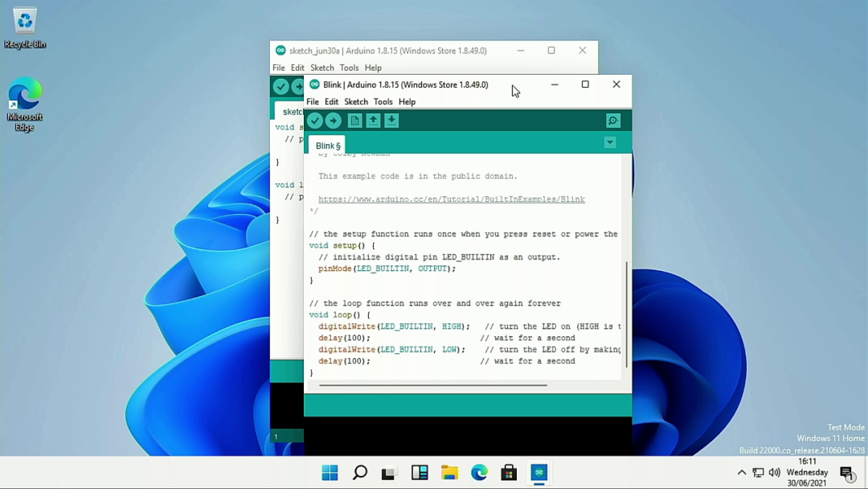The height and width of the screenshot is (489, 868).
Task: Create a new sketch with New icon
Action: coord(354,121)
